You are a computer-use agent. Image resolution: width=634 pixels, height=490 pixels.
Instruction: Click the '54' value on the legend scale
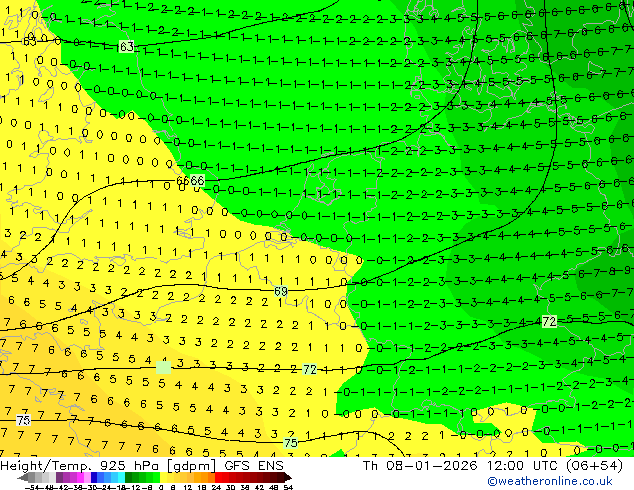coord(288,487)
